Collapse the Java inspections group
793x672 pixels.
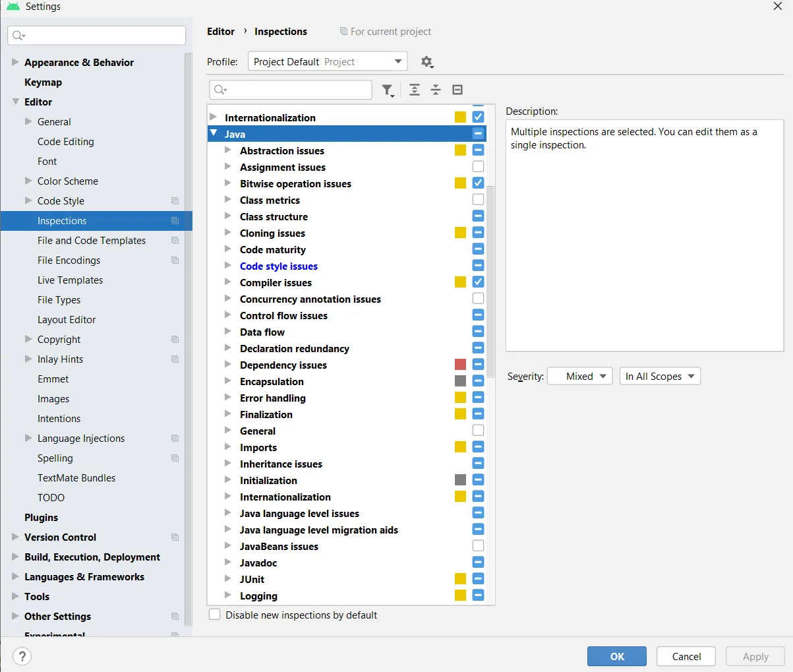point(214,133)
